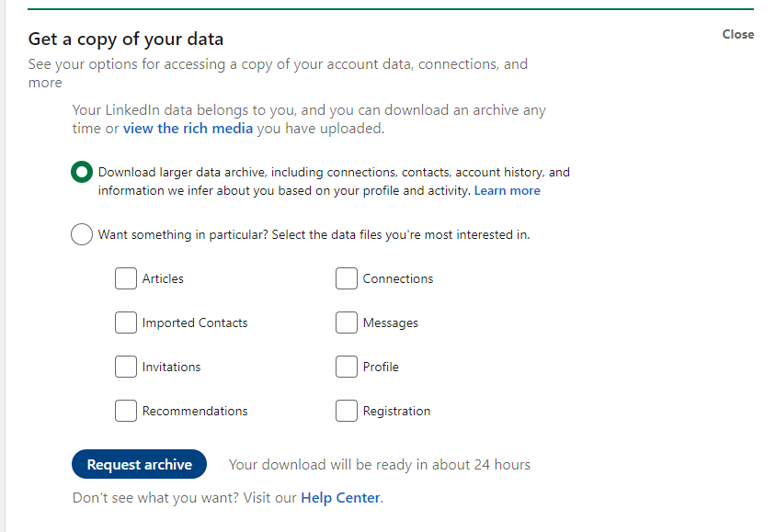Click the selected archive option description text
This screenshot has height=532, width=776.
point(331,180)
